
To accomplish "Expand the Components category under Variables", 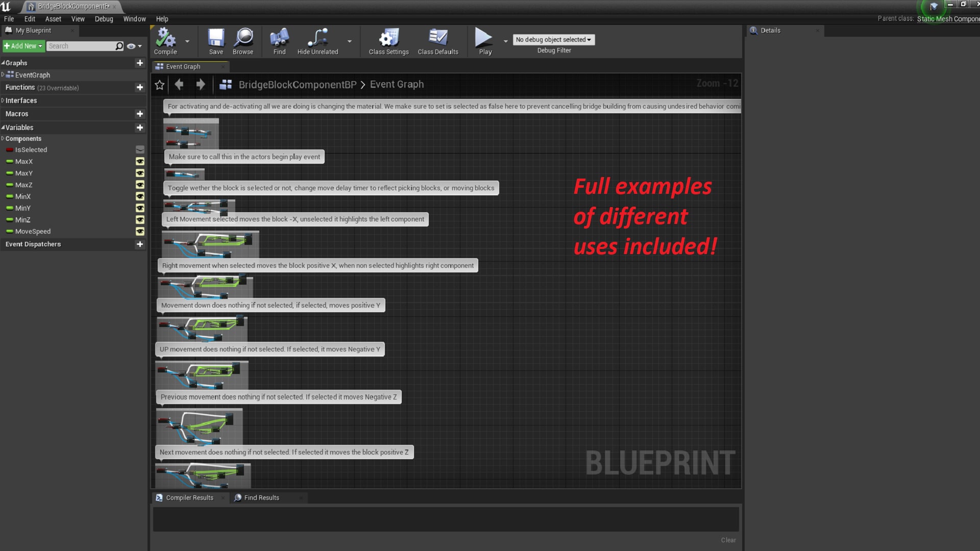I will click(3, 138).
